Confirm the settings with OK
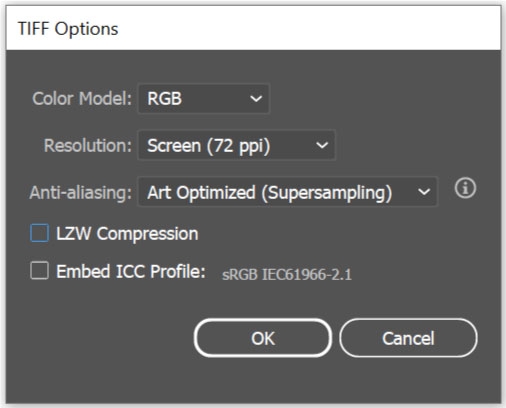 pyautogui.click(x=263, y=338)
